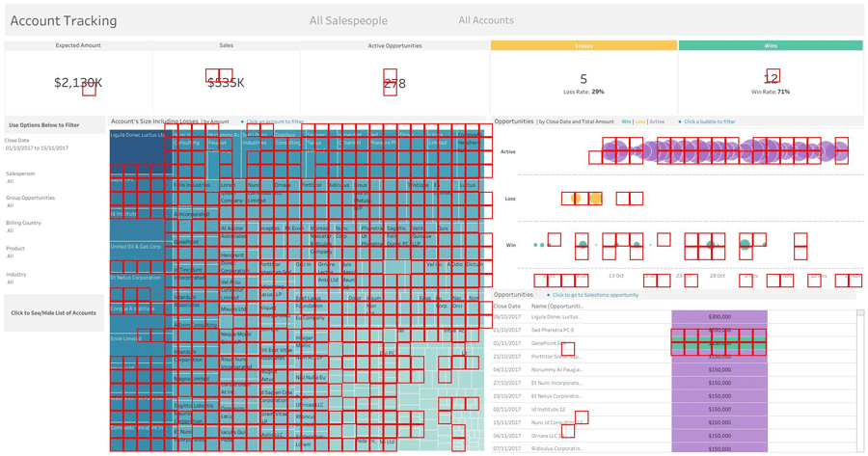Open the Close Date filter 01/10/2017 to 15/11/2017
The height and width of the screenshot is (456, 868).
tap(37, 148)
